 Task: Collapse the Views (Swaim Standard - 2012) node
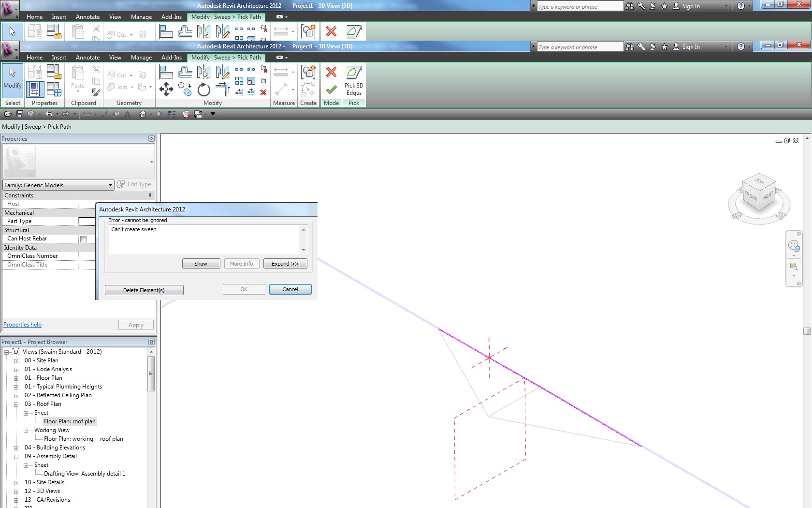coord(7,352)
